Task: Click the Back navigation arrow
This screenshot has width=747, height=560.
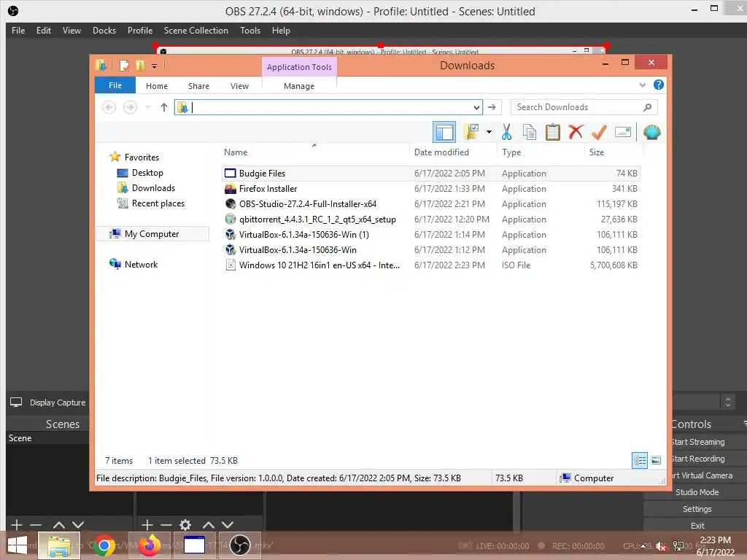Action: click(x=109, y=107)
